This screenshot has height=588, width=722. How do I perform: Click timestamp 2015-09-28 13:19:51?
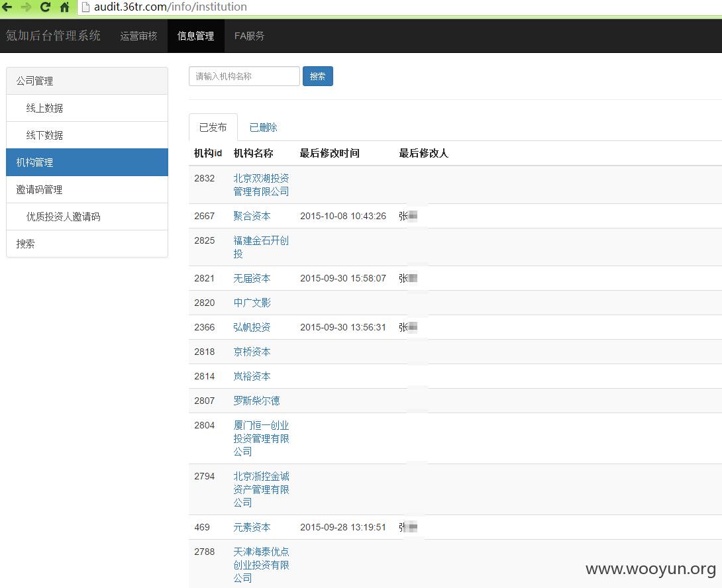(343, 527)
